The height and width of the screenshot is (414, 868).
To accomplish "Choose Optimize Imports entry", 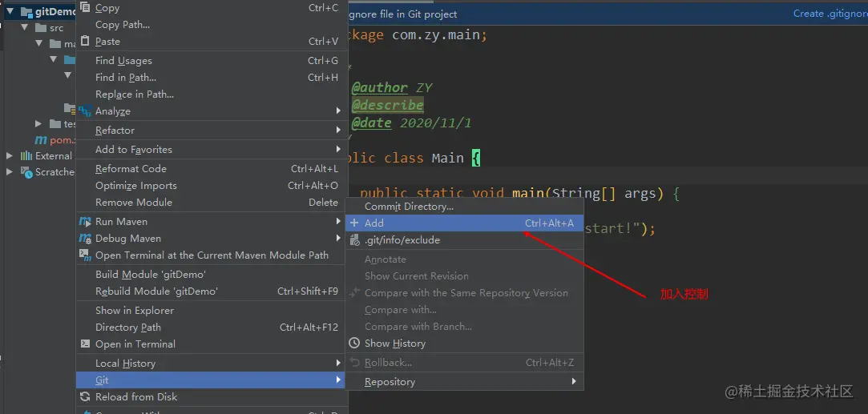I will click(212, 186).
